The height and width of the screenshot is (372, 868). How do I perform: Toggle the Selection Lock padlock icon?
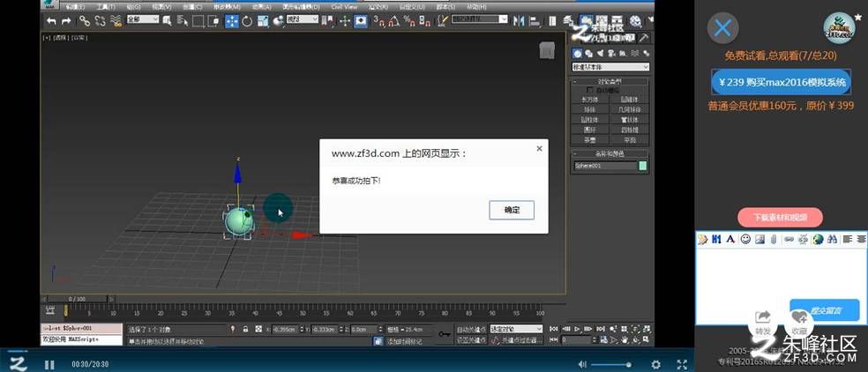point(246,329)
